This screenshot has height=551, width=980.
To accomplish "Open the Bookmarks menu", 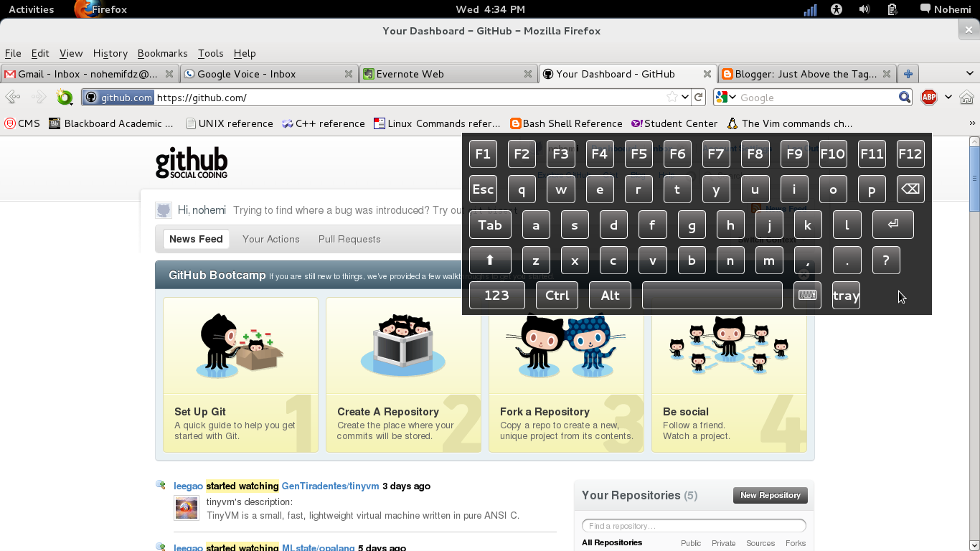I will pos(162,53).
